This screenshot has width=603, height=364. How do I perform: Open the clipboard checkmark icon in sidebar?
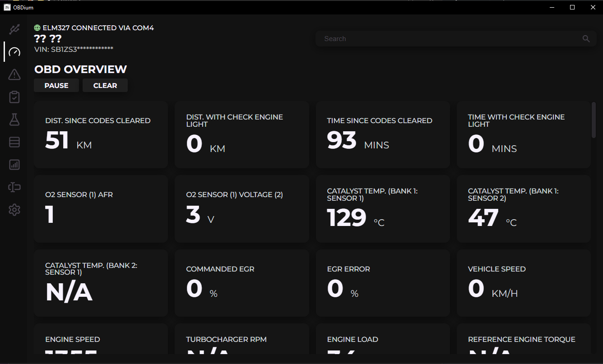[x=14, y=97]
